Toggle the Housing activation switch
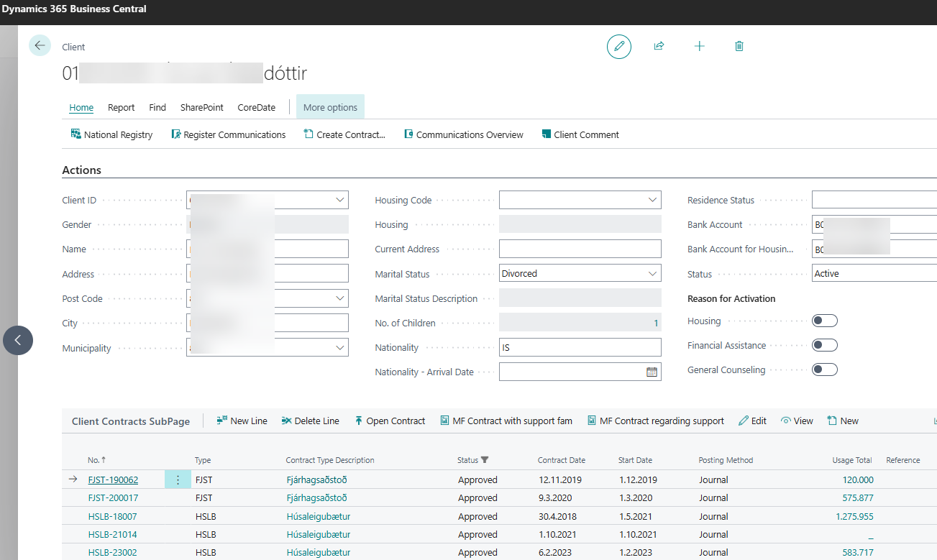Image resolution: width=937 pixels, height=560 pixels. point(824,321)
